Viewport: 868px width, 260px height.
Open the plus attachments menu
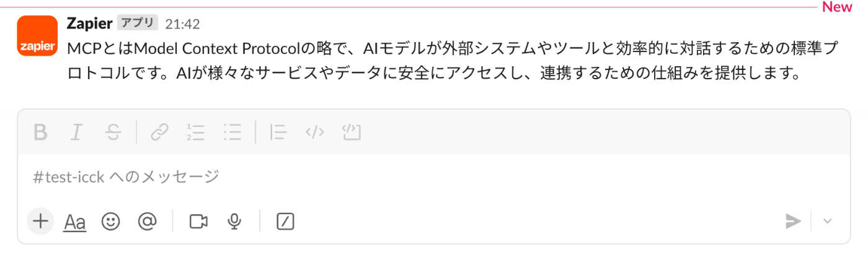pos(40,221)
